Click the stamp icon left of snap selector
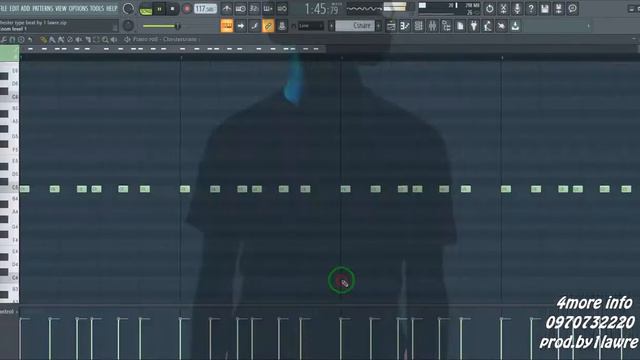Screen dimensions: 640x360 [282, 26]
